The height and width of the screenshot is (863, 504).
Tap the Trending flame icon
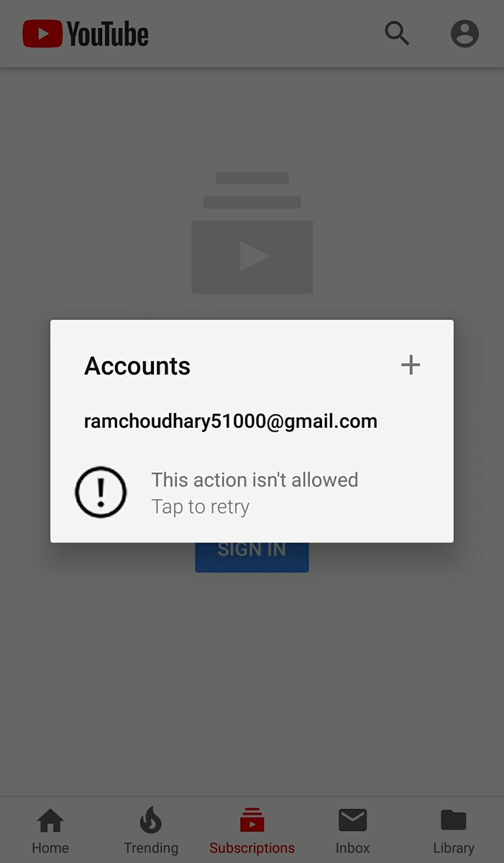point(151,820)
